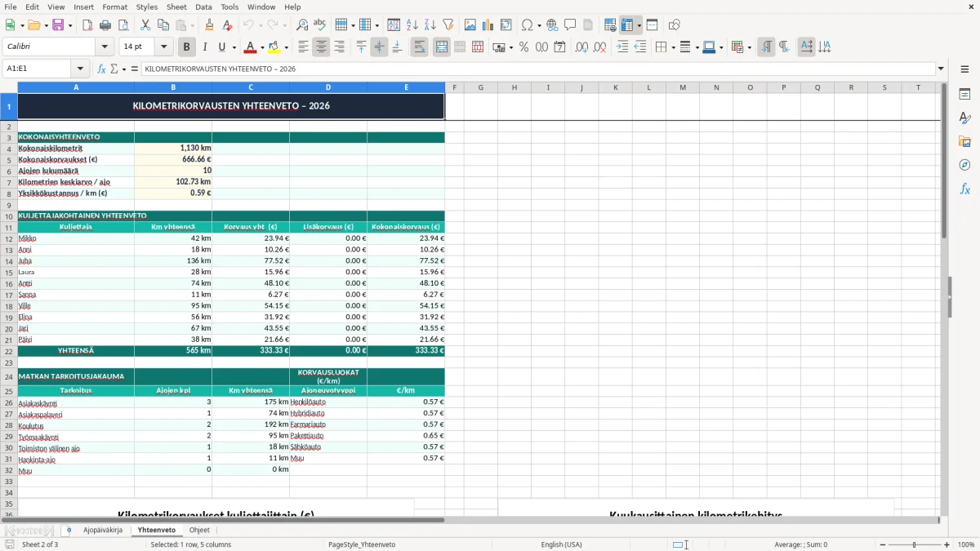Open the Font Size dropdown

coord(163,47)
